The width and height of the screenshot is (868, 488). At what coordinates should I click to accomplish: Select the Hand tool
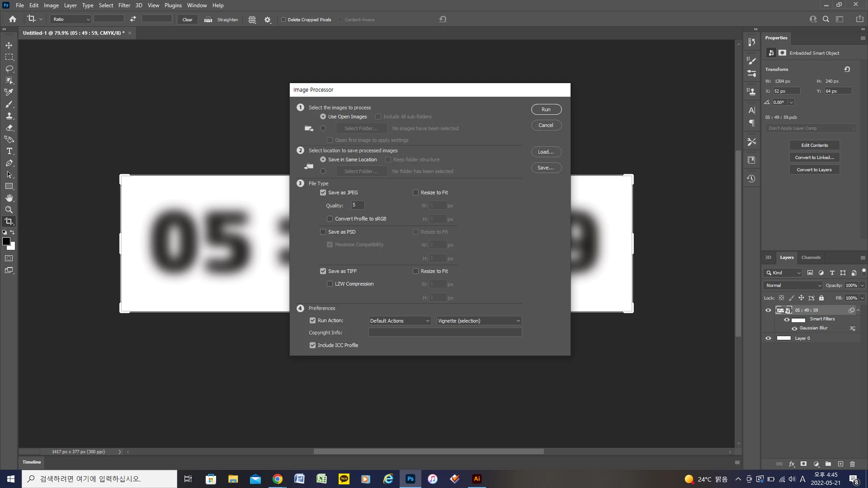[x=9, y=198]
